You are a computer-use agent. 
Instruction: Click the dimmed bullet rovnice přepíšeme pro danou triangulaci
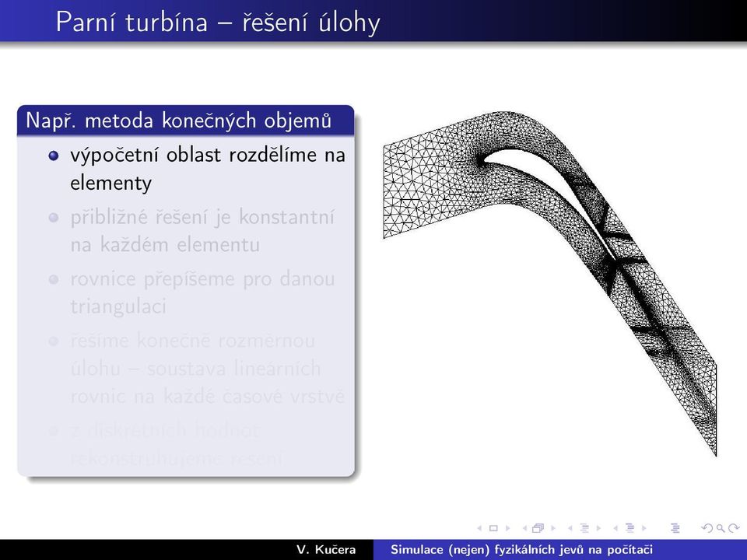coord(202,292)
